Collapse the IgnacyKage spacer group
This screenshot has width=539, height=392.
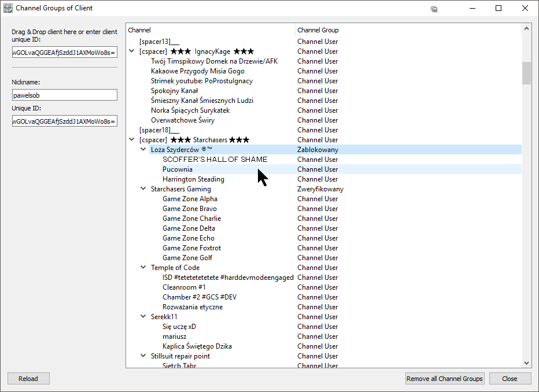click(131, 51)
